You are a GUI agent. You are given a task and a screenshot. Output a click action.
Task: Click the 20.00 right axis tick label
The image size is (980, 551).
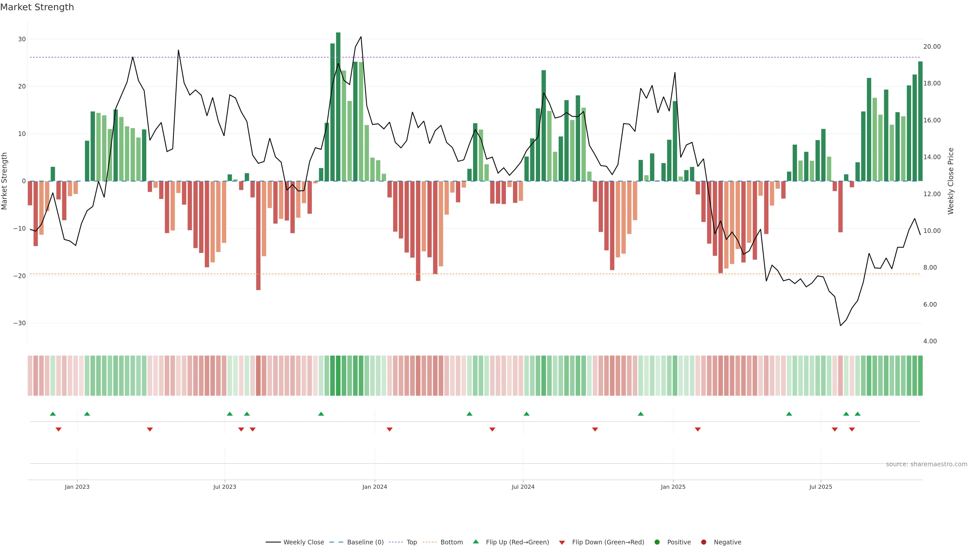point(932,46)
